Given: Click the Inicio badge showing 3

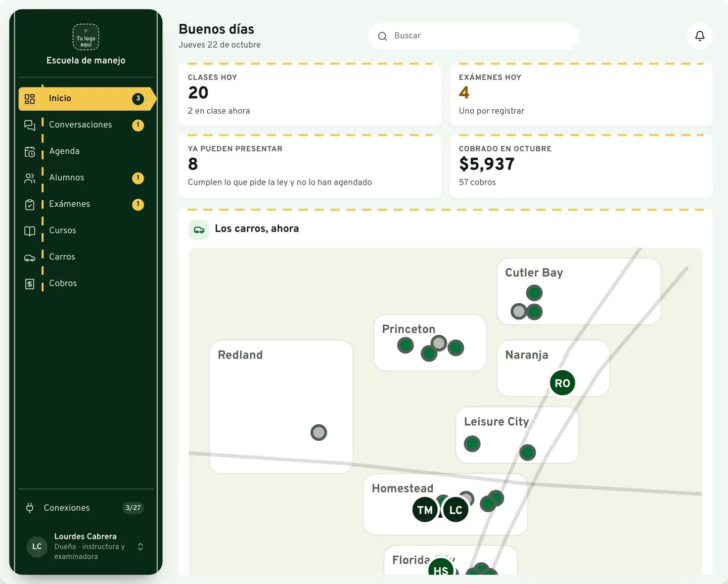Looking at the screenshot, I should point(138,99).
